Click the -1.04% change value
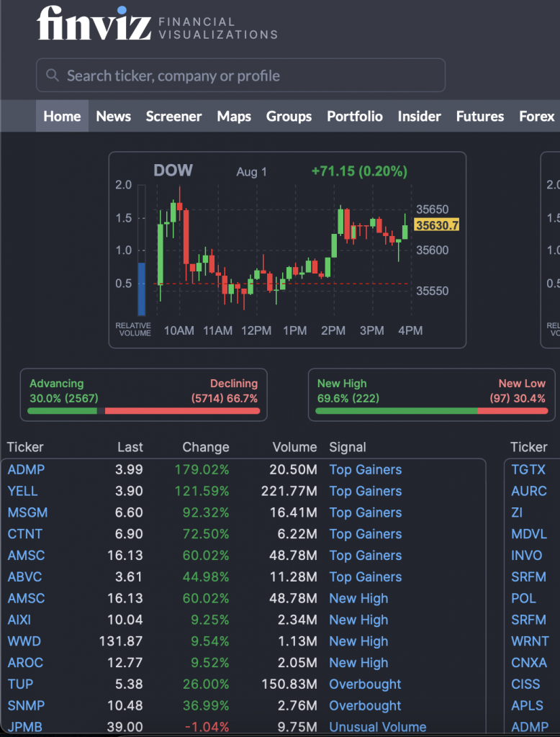560x737 pixels. point(207,727)
